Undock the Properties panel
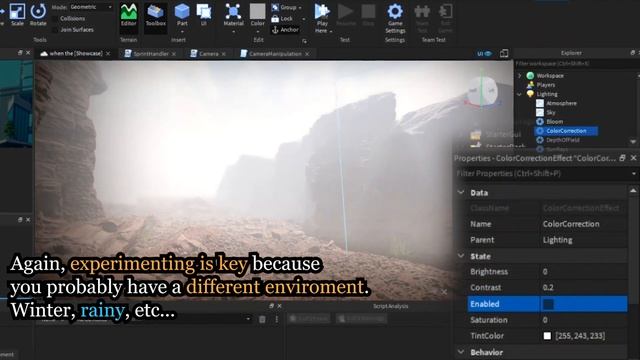640x360 pixels. (x=622, y=158)
